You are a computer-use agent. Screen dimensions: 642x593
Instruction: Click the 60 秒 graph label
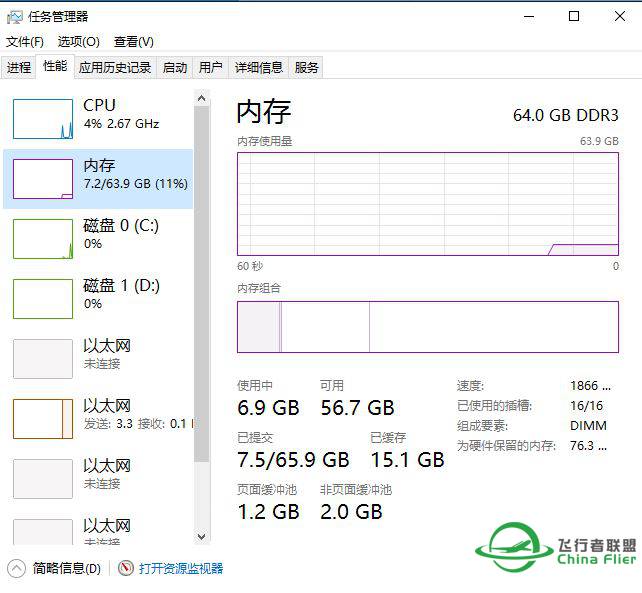tap(250, 266)
